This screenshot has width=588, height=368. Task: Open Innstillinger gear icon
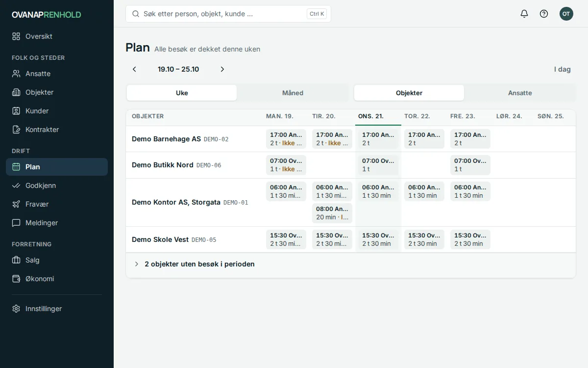[x=16, y=309]
